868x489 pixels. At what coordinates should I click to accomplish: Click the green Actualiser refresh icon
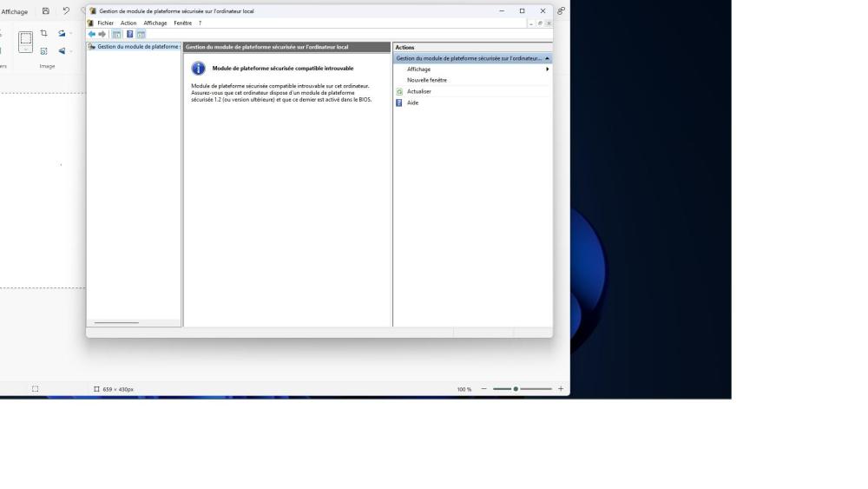pyautogui.click(x=399, y=92)
